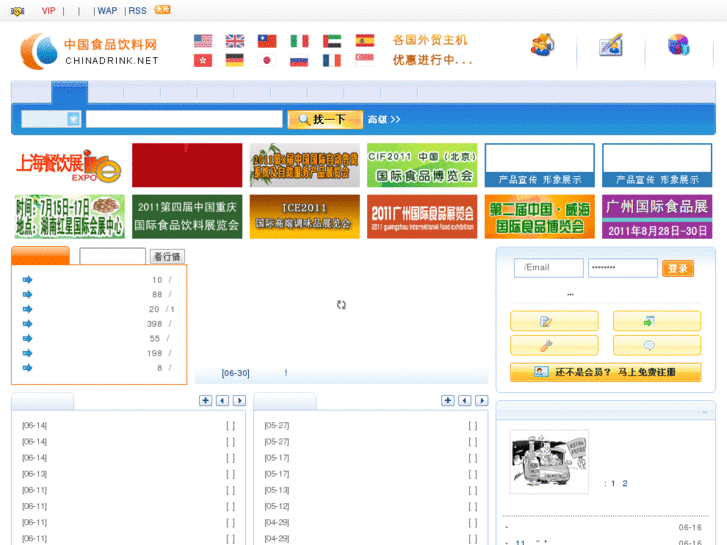The width and height of the screenshot is (727, 545).
Task: Open the CIF2011 国际食品博览会 banner
Action: 422,165
